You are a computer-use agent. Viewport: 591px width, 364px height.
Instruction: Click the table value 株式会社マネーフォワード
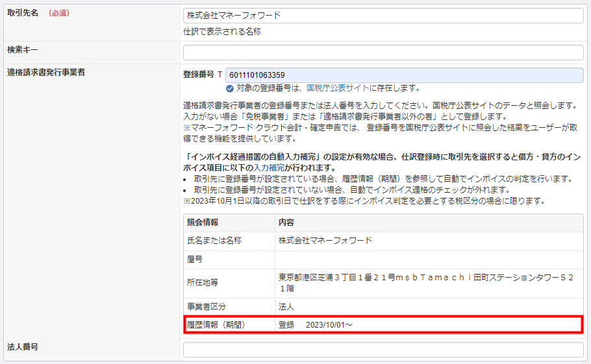click(x=325, y=241)
